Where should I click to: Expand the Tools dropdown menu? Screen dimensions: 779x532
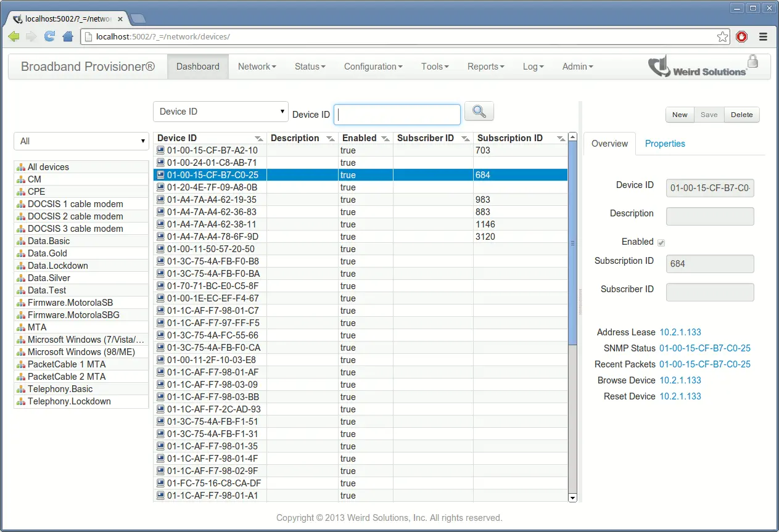click(x=435, y=66)
